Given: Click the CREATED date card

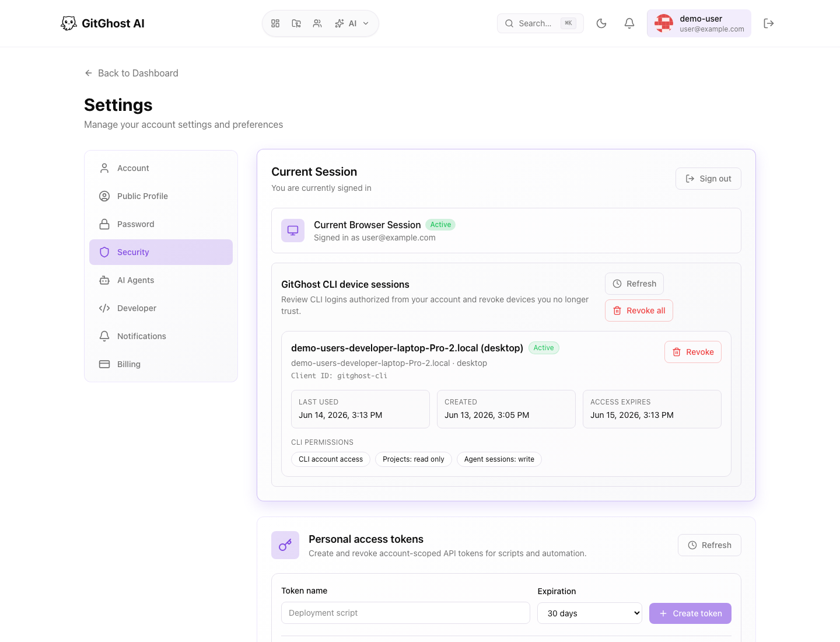Looking at the screenshot, I should [506, 409].
